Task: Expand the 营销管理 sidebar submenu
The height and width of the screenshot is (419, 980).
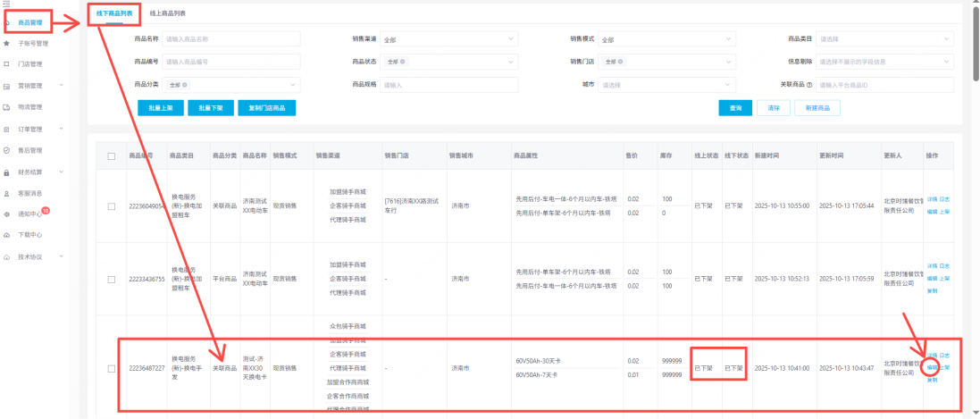Action: (x=61, y=86)
